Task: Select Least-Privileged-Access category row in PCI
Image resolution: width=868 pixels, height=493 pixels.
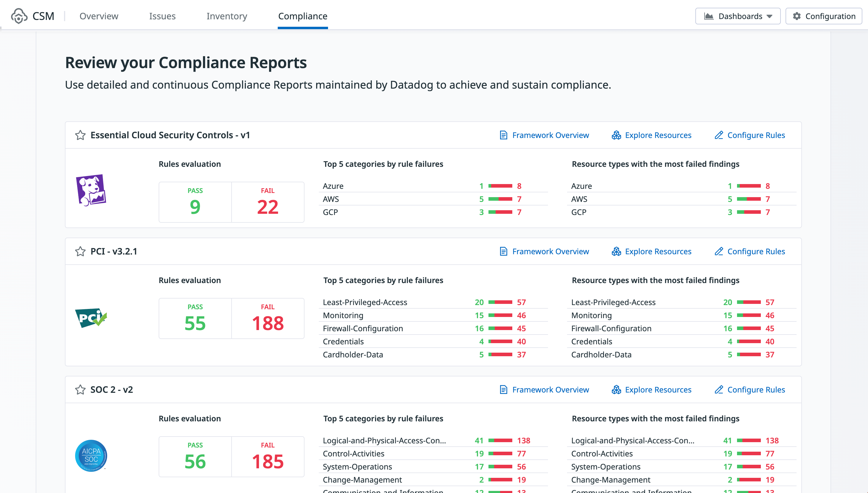Action: [365, 302]
